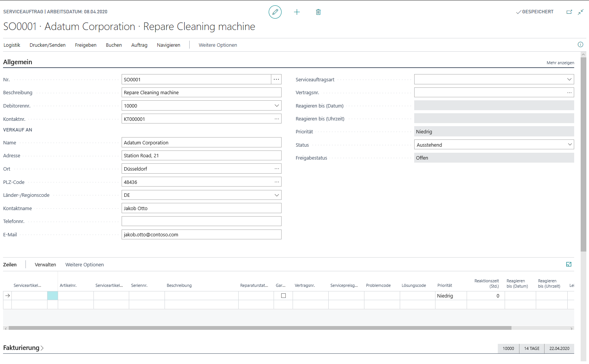Open the Status dropdown
The image size is (589, 364).
point(570,144)
